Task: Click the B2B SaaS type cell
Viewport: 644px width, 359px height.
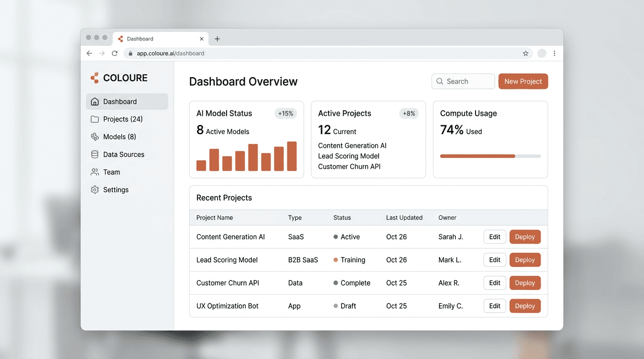Action: (303, 260)
